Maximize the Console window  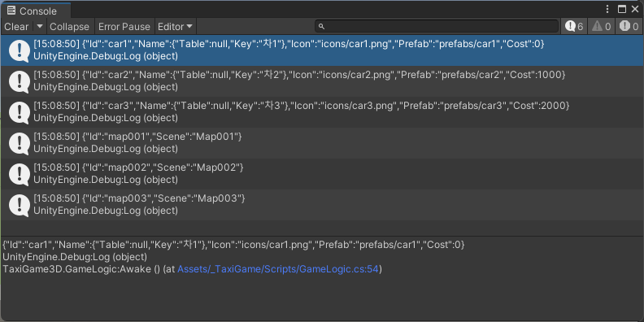(x=622, y=10)
